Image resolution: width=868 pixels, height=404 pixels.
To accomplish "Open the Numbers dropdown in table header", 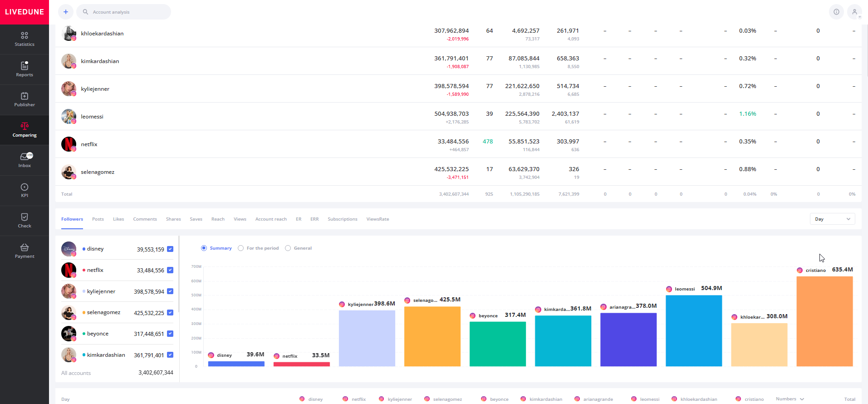I will 790,399.
